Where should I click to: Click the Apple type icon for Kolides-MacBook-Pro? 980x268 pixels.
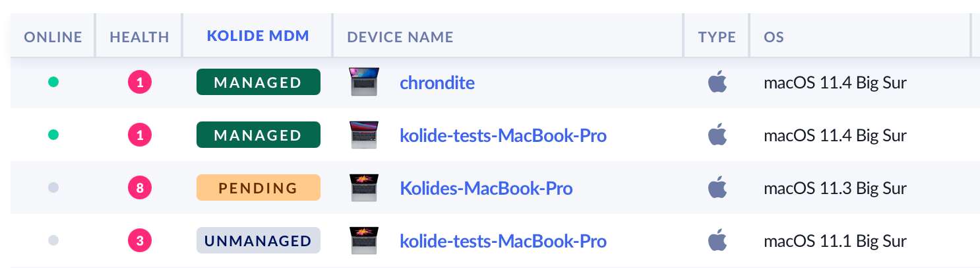pos(717,188)
